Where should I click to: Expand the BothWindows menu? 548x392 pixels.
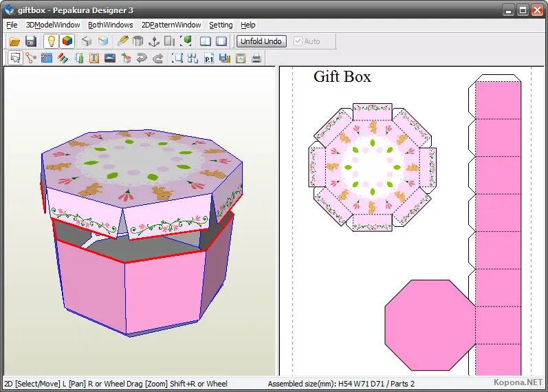tap(110, 25)
